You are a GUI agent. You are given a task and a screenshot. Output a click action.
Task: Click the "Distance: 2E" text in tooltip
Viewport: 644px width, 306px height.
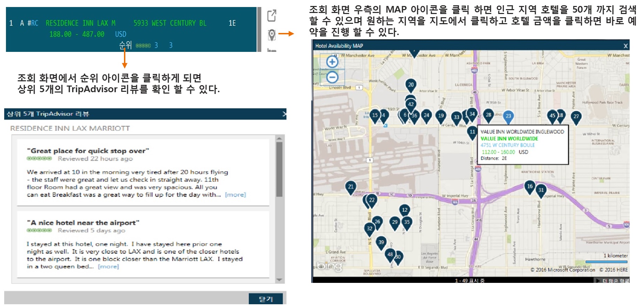coord(494,158)
